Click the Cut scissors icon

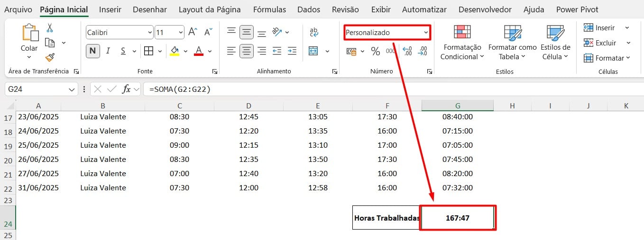[x=50, y=28]
